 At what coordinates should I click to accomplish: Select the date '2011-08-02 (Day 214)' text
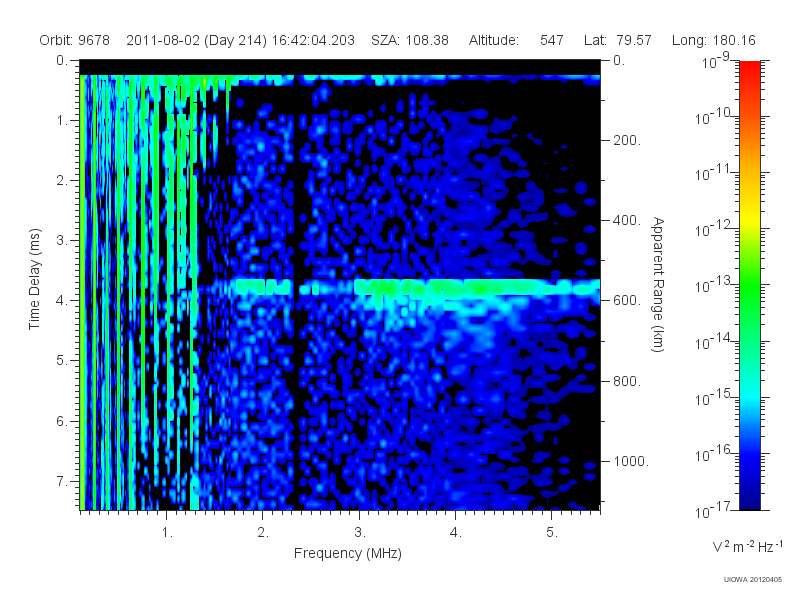(x=196, y=40)
